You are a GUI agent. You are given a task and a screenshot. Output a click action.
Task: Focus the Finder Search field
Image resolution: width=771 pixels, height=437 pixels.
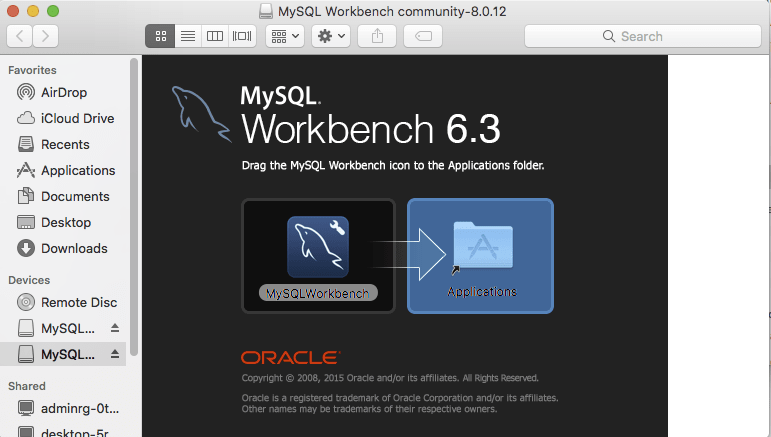click(643, 36)
